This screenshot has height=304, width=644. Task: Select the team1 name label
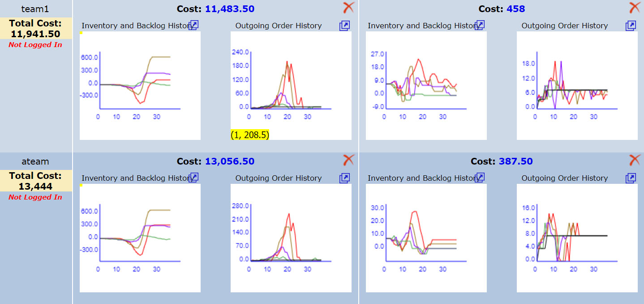pyautogui.click(x=35, y=9)
